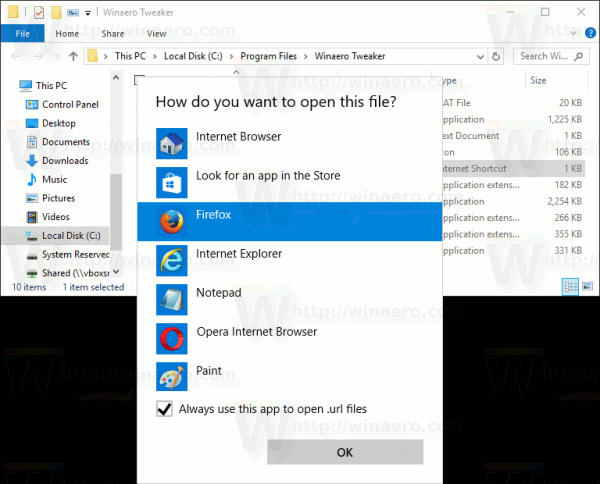Click the New folder icon in title bar
Screen dimensions: 600x484
(56, 13)
